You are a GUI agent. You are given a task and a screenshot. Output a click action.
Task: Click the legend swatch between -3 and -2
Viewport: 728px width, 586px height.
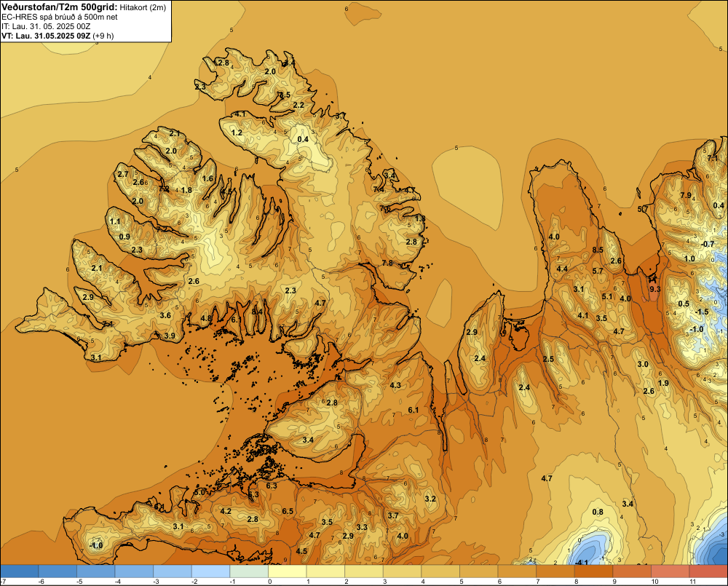(x=173, y=571)
